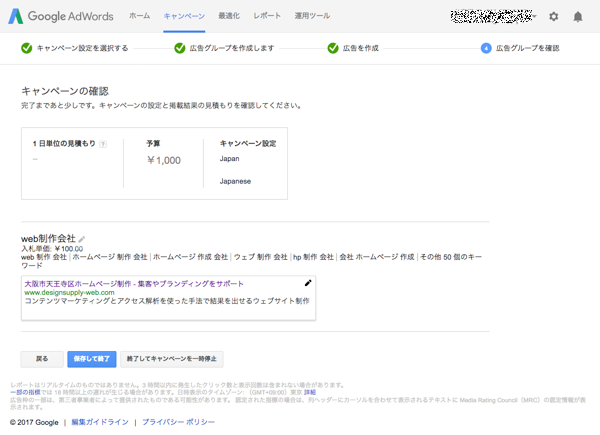
Task: Click the Japanese language setting
Action: pyautogui.click(x=235, y=181)
